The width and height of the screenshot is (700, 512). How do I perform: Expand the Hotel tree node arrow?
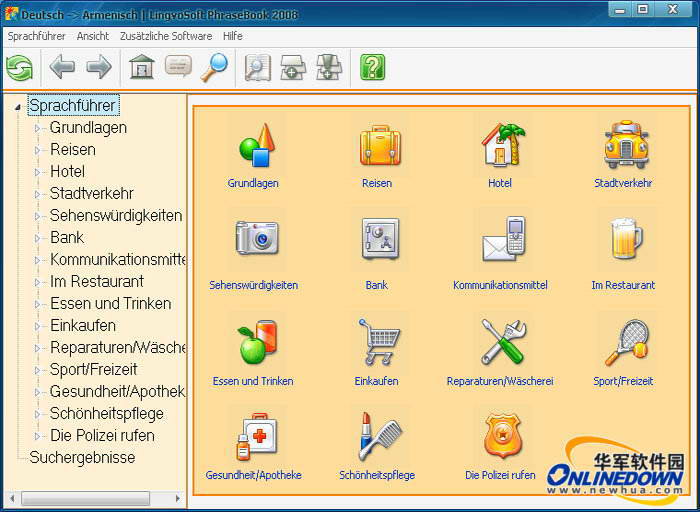38,172
